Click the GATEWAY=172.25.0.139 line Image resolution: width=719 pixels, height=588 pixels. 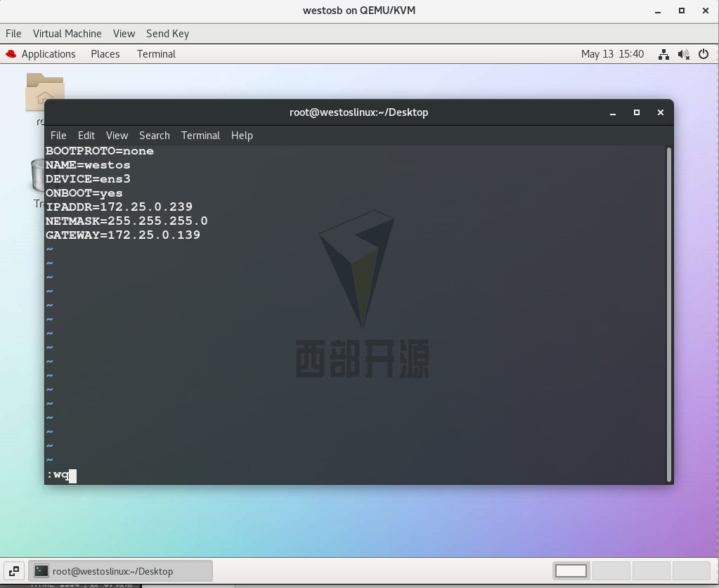pos(123,235)
